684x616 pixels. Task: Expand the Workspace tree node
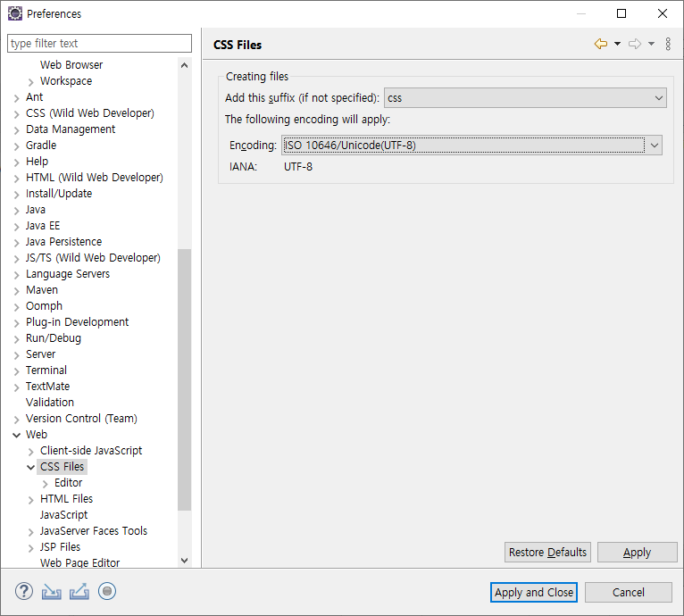click(x=30, y=82)
